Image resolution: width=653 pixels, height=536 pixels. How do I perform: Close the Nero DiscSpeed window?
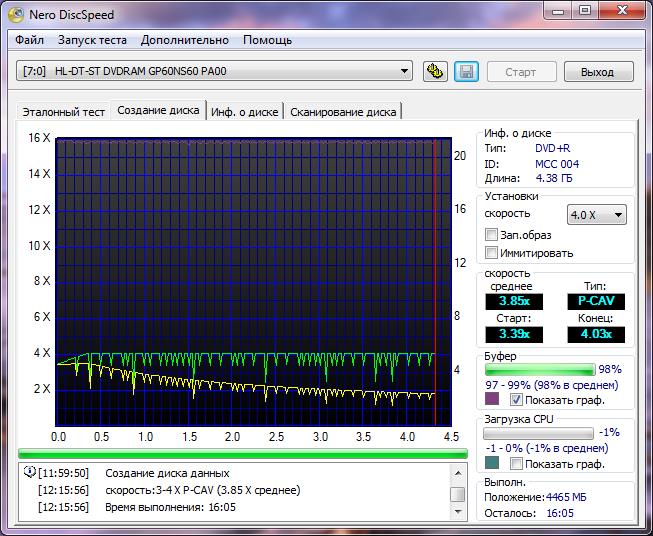[x=623, y=11]
